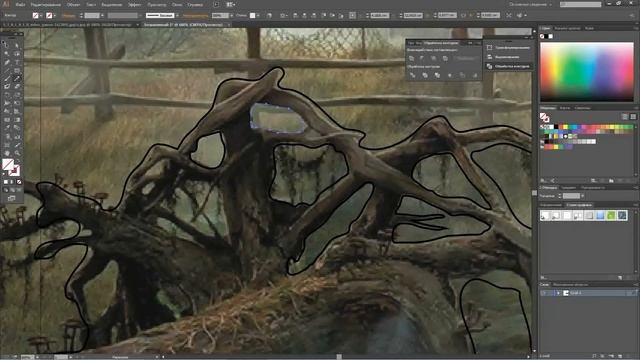Screen dimensions: 640x360
Task: Select the Rotate tool
Action: (7, 95)
